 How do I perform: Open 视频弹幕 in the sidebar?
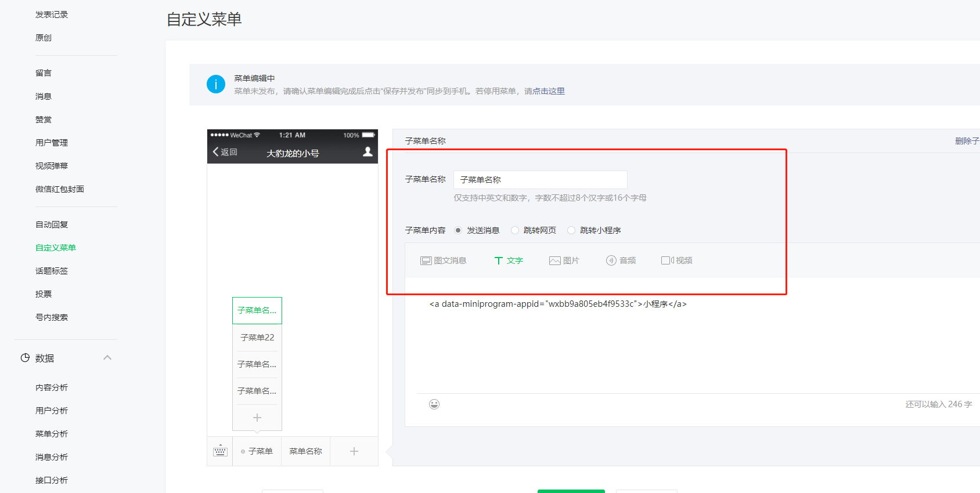[x=52, y=166]
